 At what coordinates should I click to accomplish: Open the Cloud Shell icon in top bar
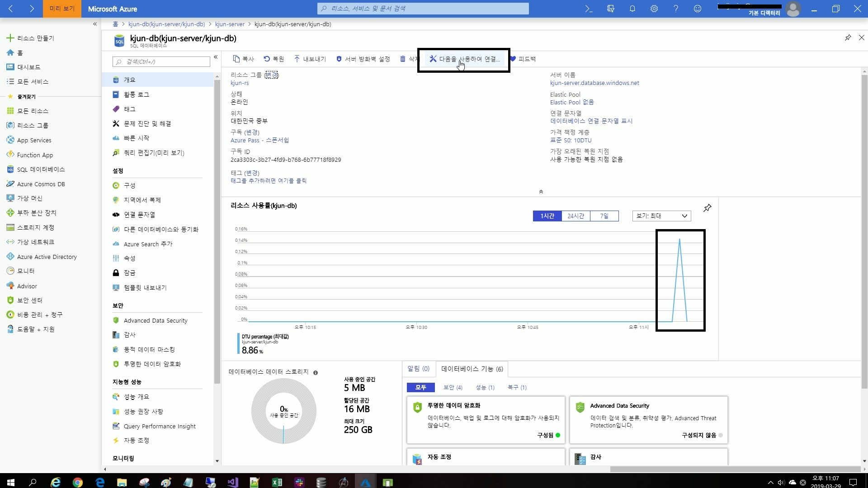click(589, 9)
